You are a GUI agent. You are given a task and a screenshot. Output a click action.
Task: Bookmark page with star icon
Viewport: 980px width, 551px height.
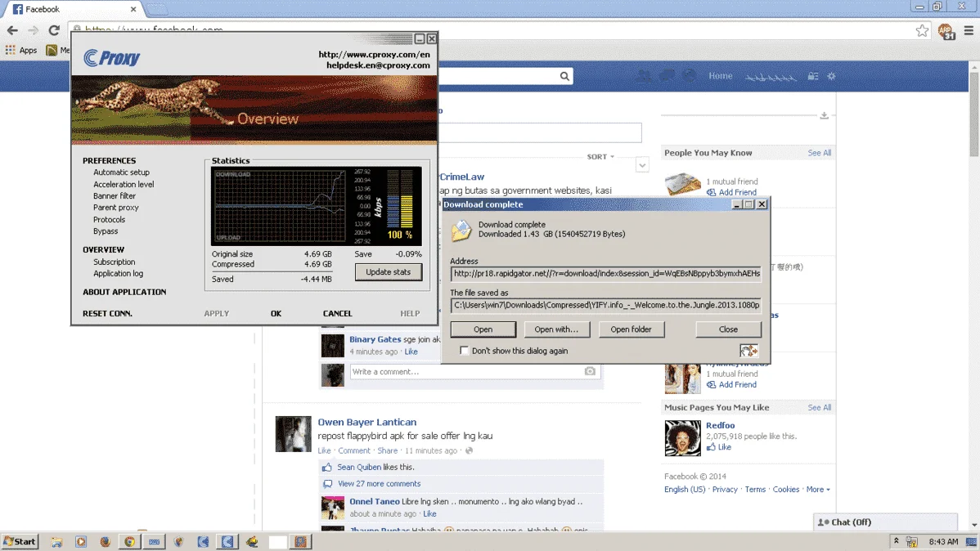coord(922,30)
